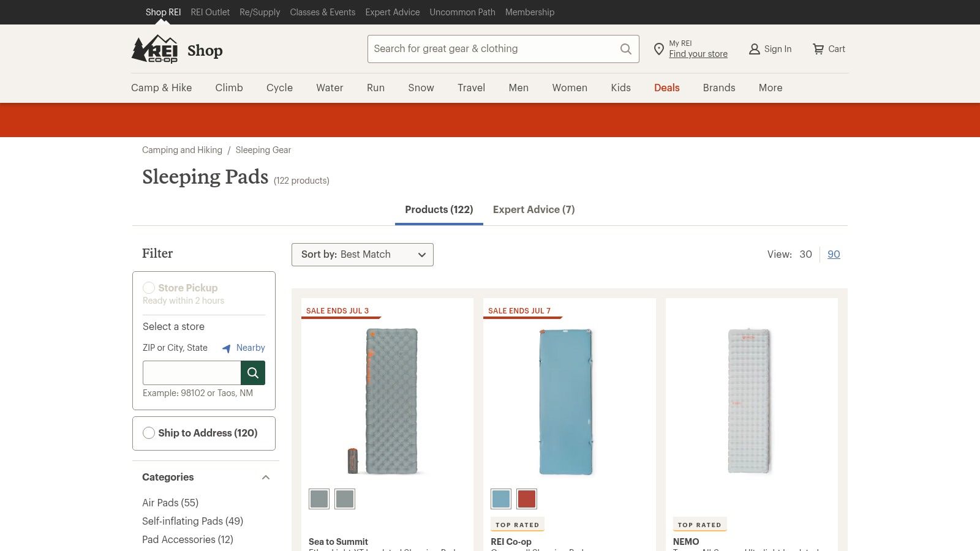
Task: Go to REI Outlet
Action: (x=210, y=12)
